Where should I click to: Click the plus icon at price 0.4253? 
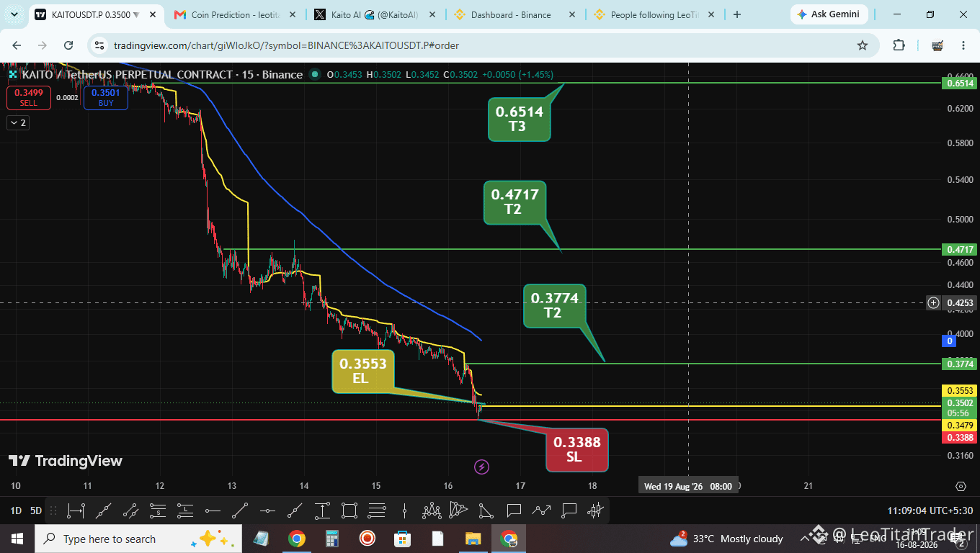[x=933, y=303]
